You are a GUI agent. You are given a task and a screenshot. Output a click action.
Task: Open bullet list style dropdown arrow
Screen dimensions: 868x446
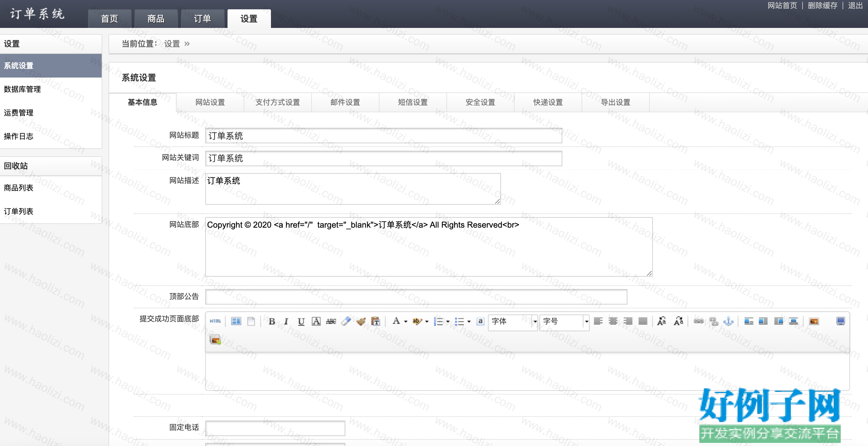(x=469, y=321)
